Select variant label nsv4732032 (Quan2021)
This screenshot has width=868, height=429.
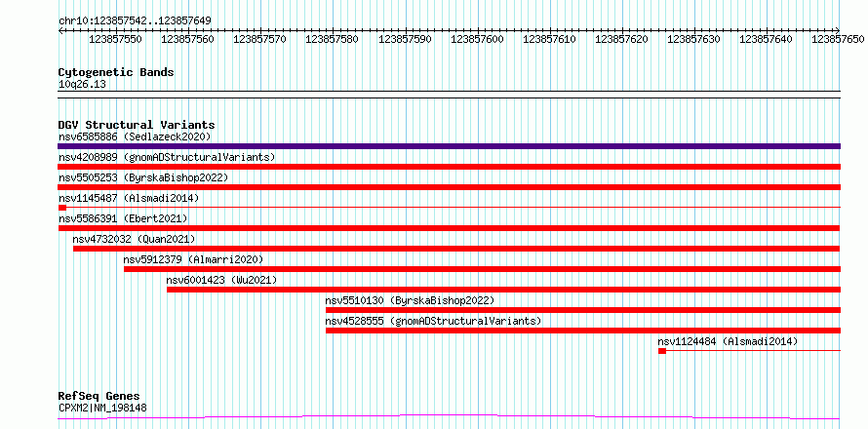[134, 239]
